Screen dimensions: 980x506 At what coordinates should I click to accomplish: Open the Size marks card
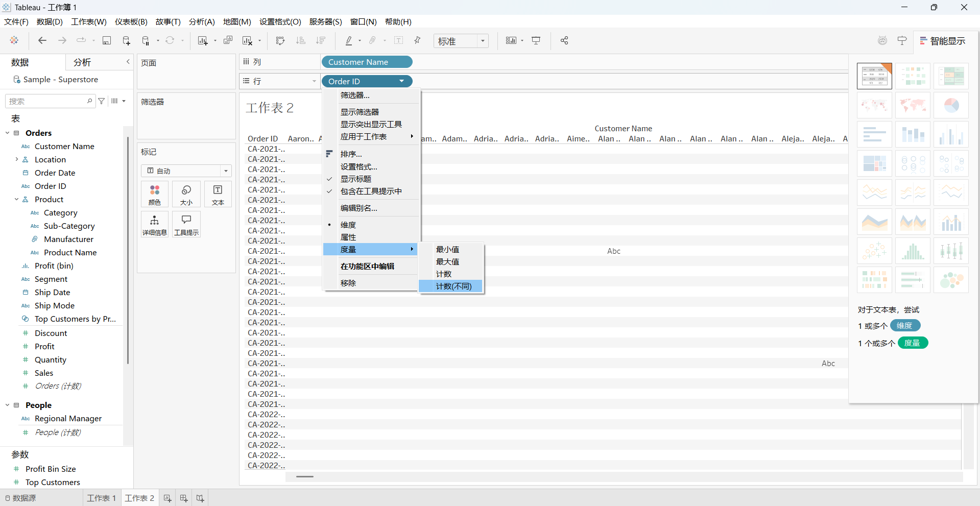[x=186, y=194]
